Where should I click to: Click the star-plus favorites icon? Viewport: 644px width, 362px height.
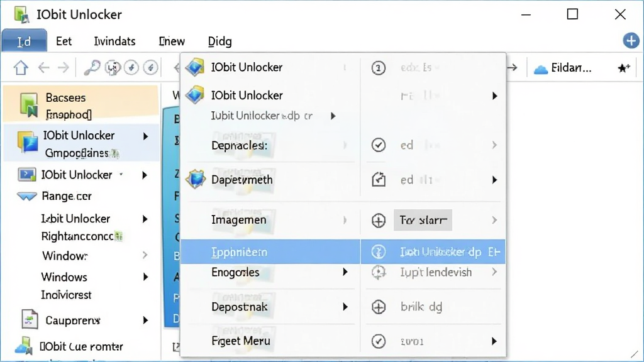(623, 68)
